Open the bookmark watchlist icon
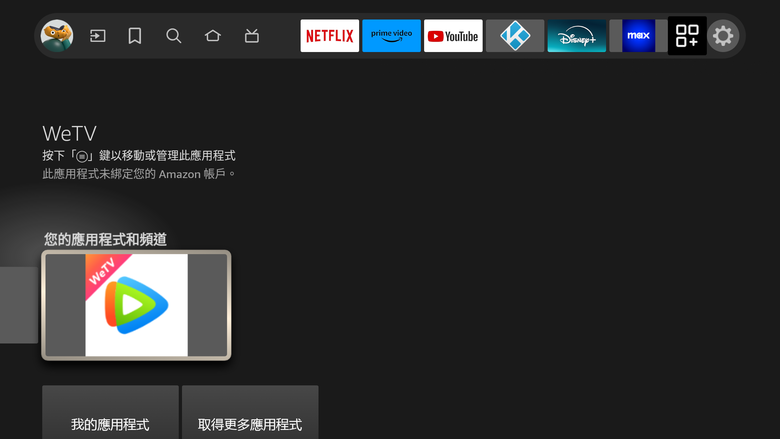 [135, 36]
